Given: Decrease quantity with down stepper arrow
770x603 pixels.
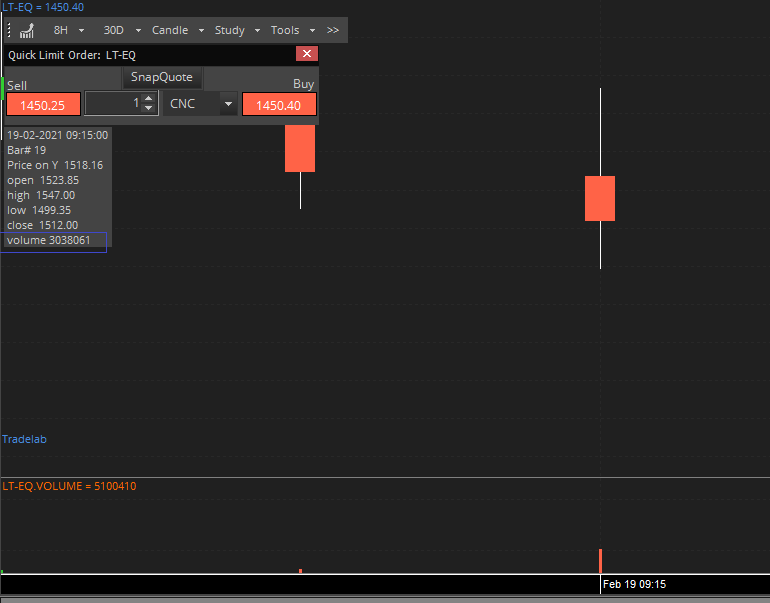Looking at the screenshot, I should coord(149,109).
